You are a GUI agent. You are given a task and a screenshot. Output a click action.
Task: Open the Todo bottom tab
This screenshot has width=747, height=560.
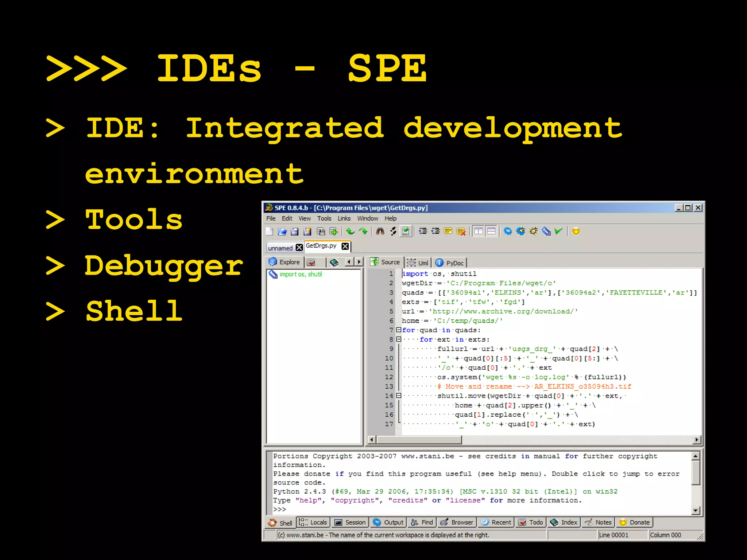(x=531, y=522)
